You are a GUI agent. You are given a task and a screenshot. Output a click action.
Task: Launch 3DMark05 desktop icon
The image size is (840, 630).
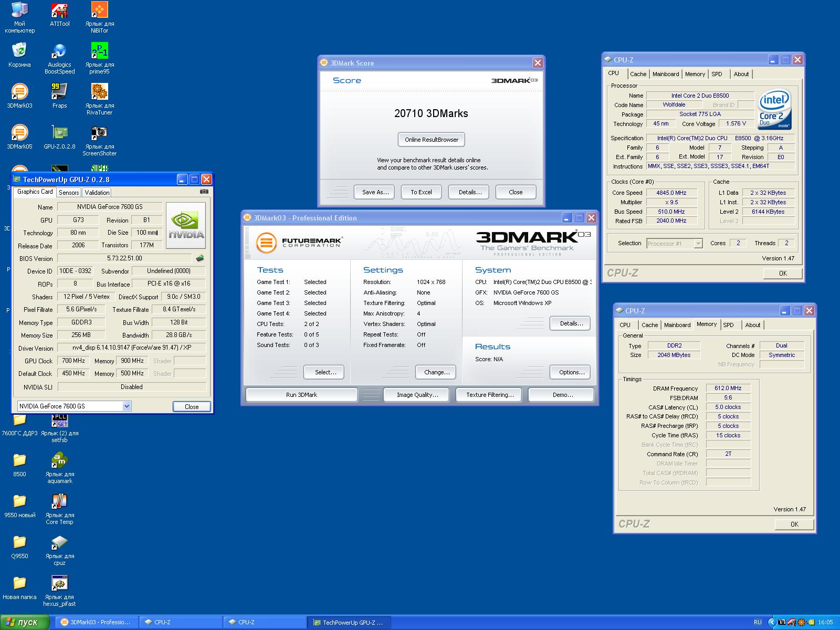click(x=19, y=136)
